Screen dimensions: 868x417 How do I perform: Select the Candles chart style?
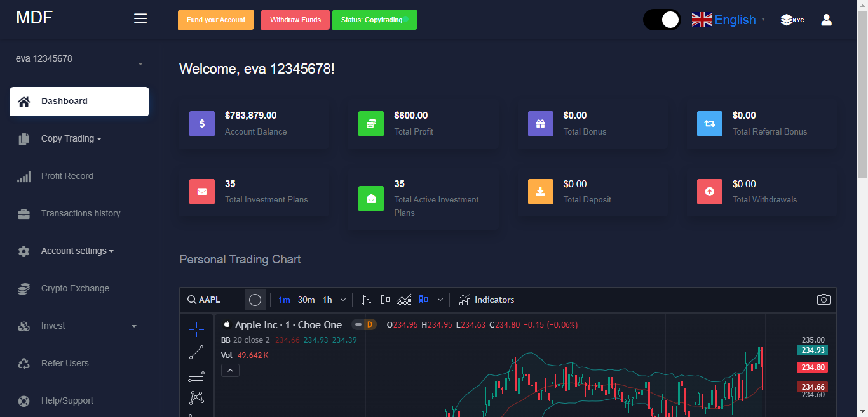pos(385,300)
